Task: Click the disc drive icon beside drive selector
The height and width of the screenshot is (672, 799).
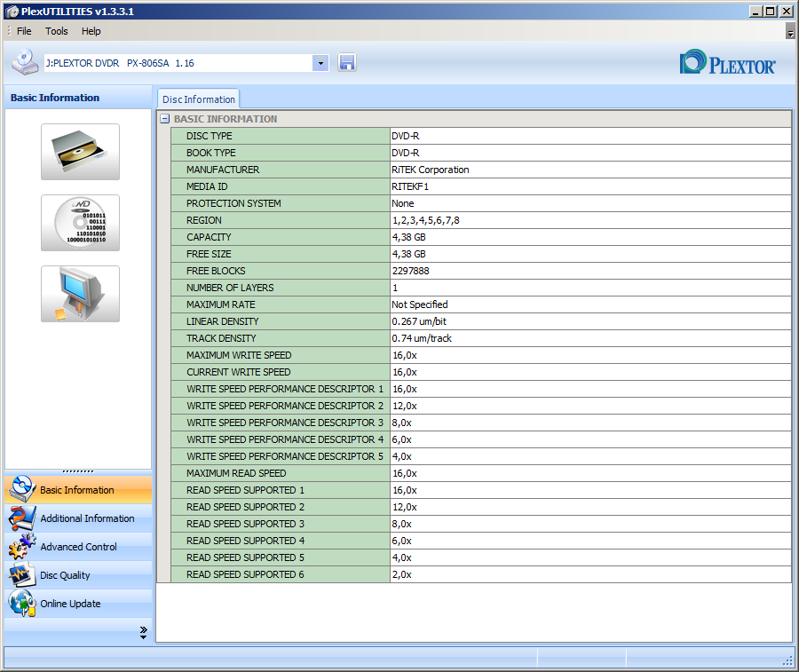Action: click(25, 62)
